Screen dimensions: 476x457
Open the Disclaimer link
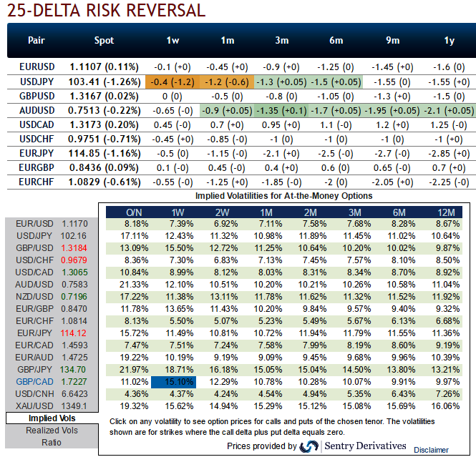431,450
